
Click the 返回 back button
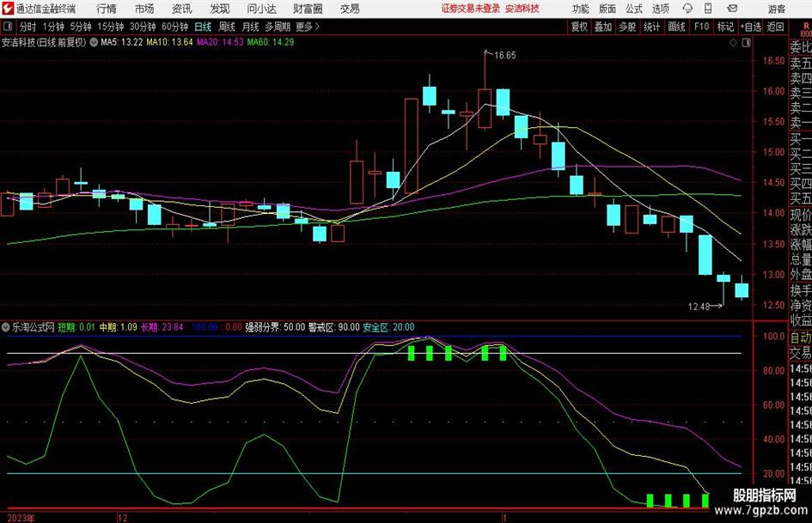tap(775, 27)
